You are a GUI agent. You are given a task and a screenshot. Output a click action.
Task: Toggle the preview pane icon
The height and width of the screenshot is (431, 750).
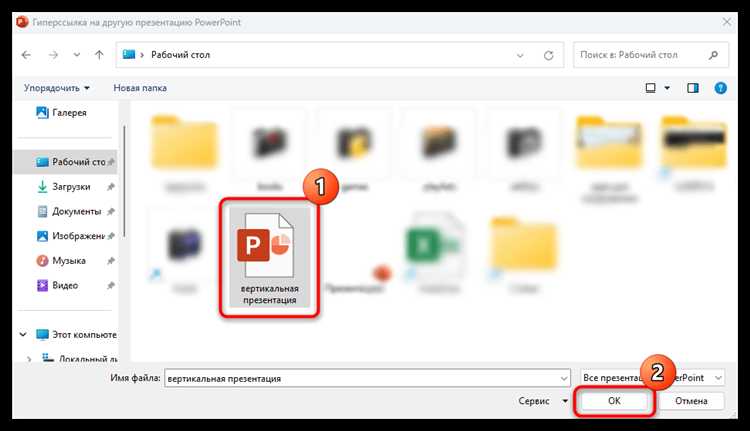(x=693, y=88)
